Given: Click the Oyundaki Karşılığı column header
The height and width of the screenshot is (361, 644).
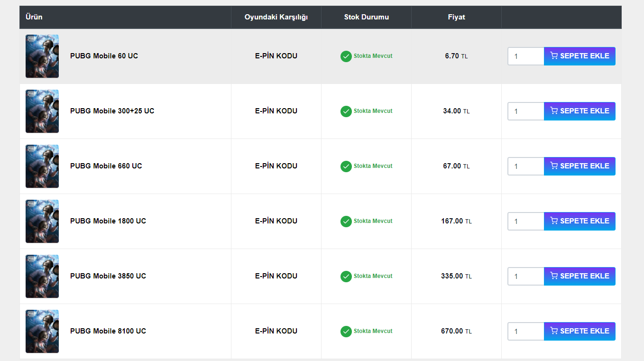Looking at the screenshot, I should [x=276, y=17].
